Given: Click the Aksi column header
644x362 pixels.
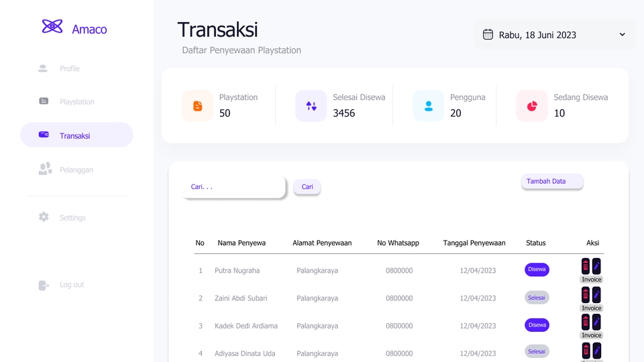Looking at the screenshot, I should 592,243.
